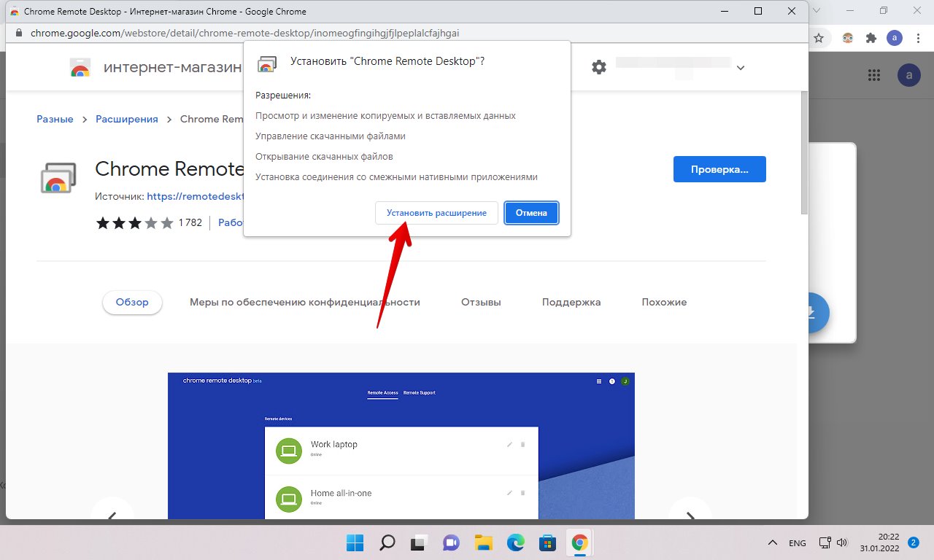Click Google Chrome on taskbar
Viewport: 934px width, 560px height.
(580, 542)
